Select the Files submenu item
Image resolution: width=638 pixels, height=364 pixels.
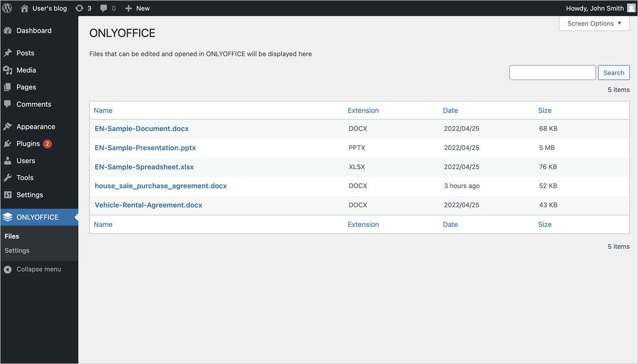[12, 236]
